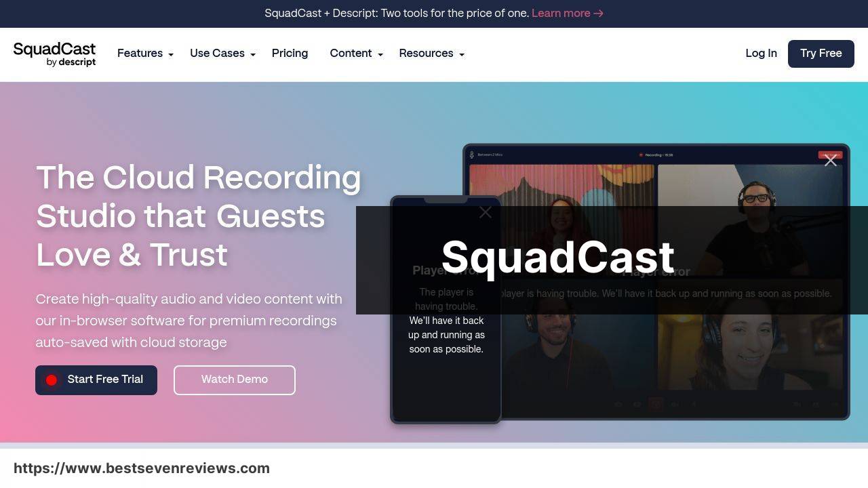Close the tablet mockup player error
This screenshot has height=488, width=868.
coord(831,161)
